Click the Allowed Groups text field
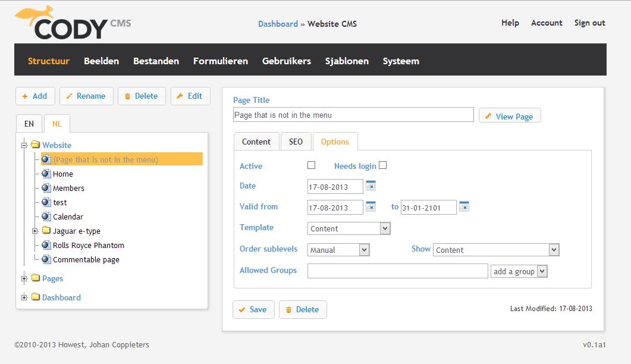Screen dimensions: 631x364 point(398,271)
